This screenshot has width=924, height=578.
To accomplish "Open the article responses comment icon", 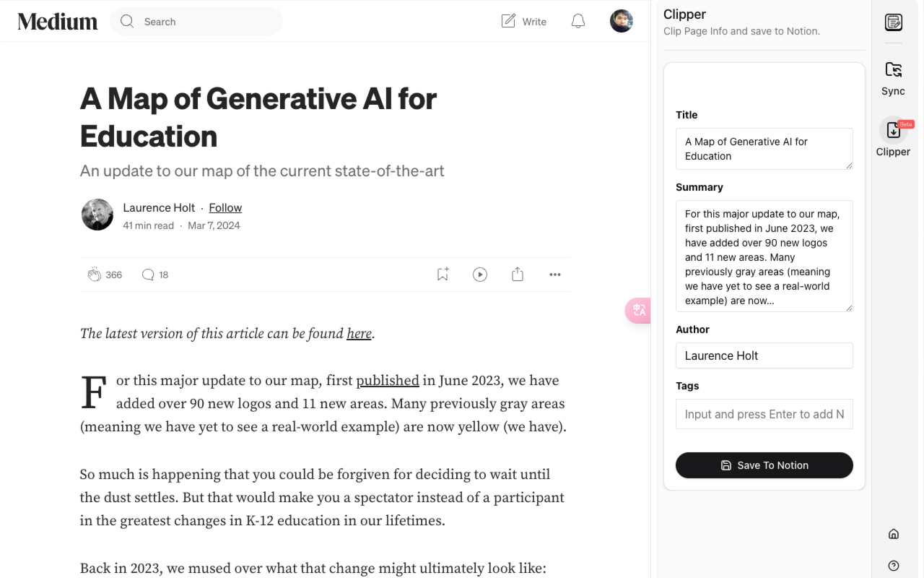I will (x=148, y=275).
